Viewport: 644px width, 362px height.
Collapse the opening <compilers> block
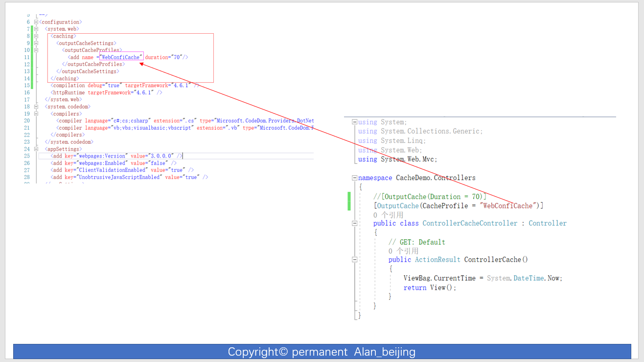click(36, 113)
